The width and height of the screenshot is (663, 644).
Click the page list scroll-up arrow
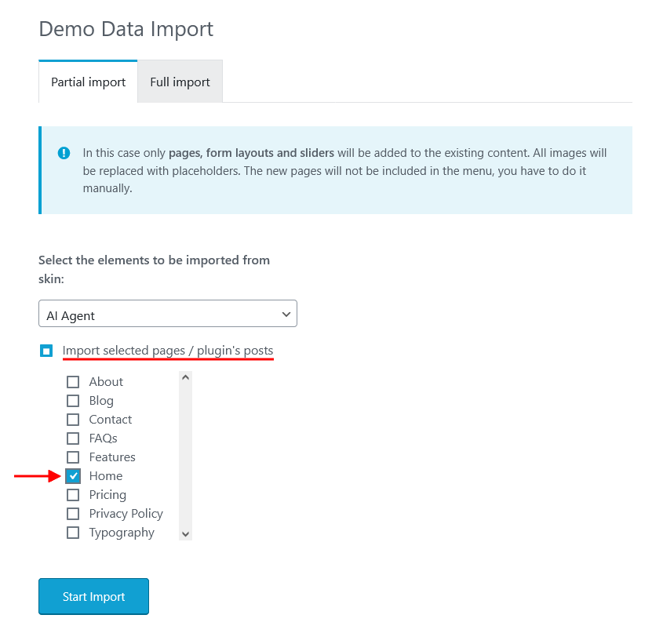[185, 377]
